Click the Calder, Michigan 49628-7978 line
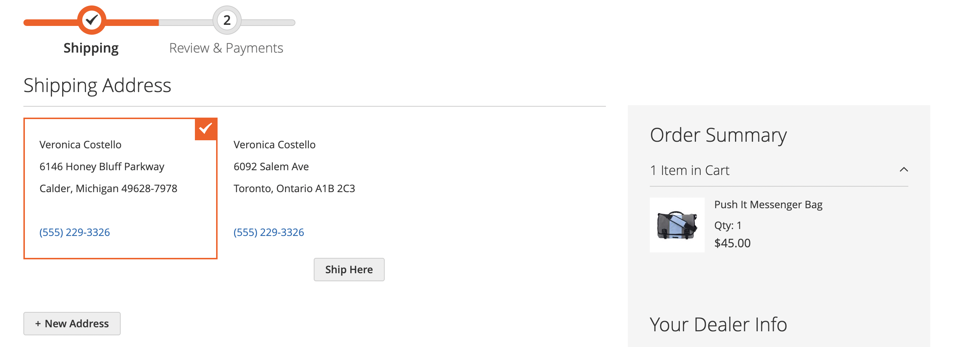Viewport: 980px width, 347px height. click(x=109, y=188)
